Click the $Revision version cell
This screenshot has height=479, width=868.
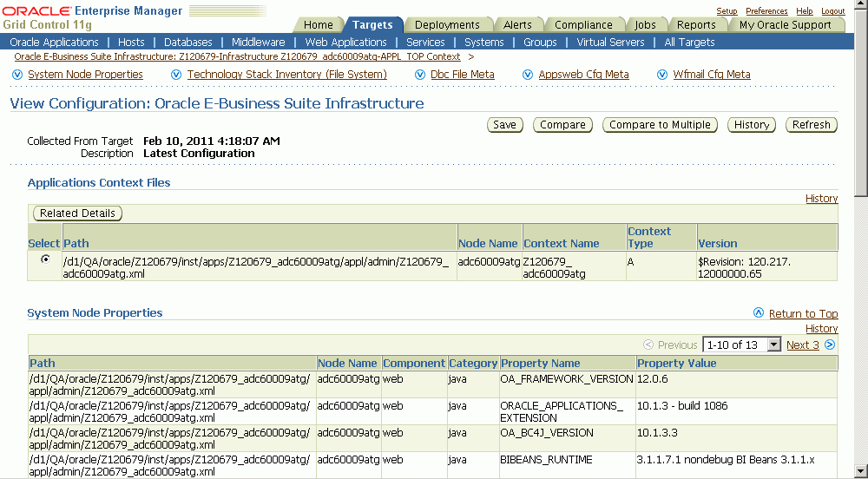(766, 266)
